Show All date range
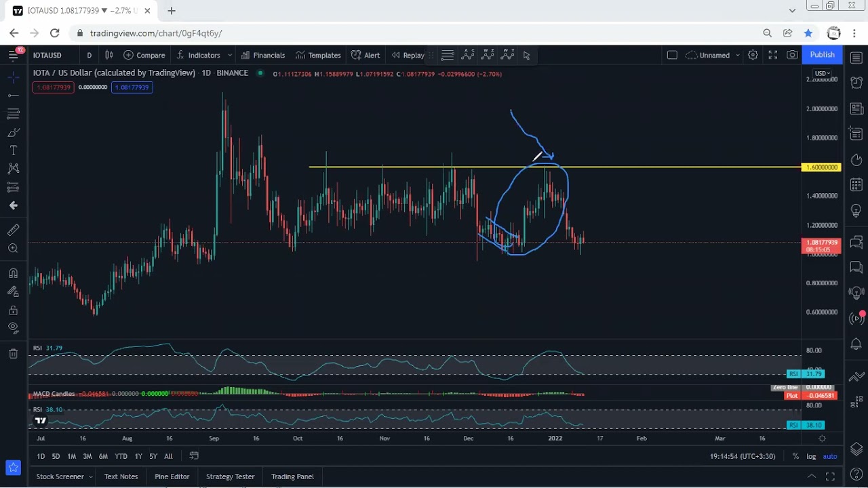The image size is (868, 488). tap(168, 456)
